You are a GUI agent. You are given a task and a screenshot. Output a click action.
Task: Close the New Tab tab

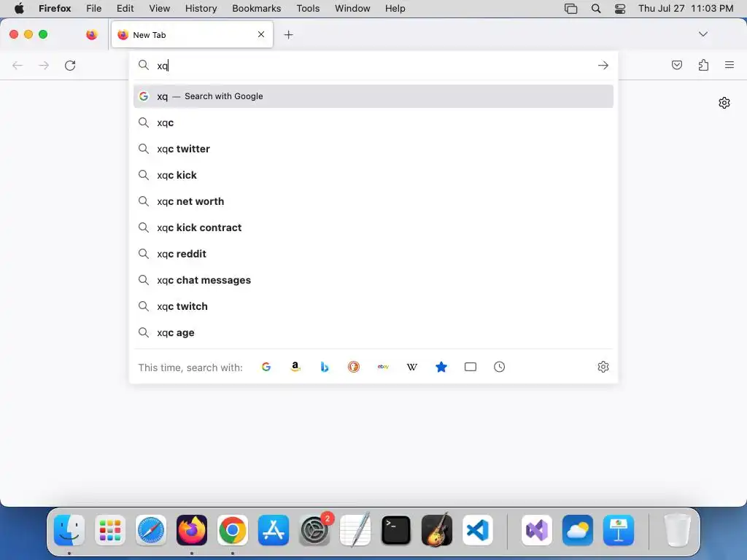pos(261,34)
